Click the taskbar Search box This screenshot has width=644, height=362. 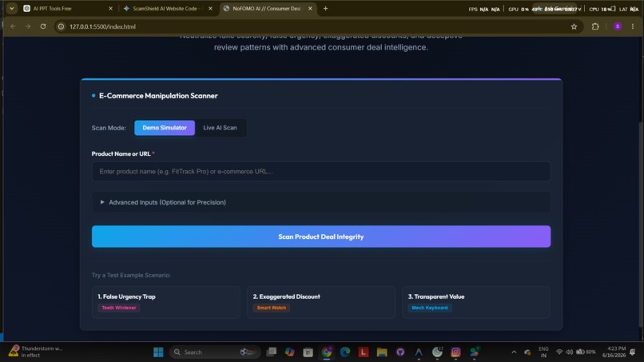coord(215,352)
